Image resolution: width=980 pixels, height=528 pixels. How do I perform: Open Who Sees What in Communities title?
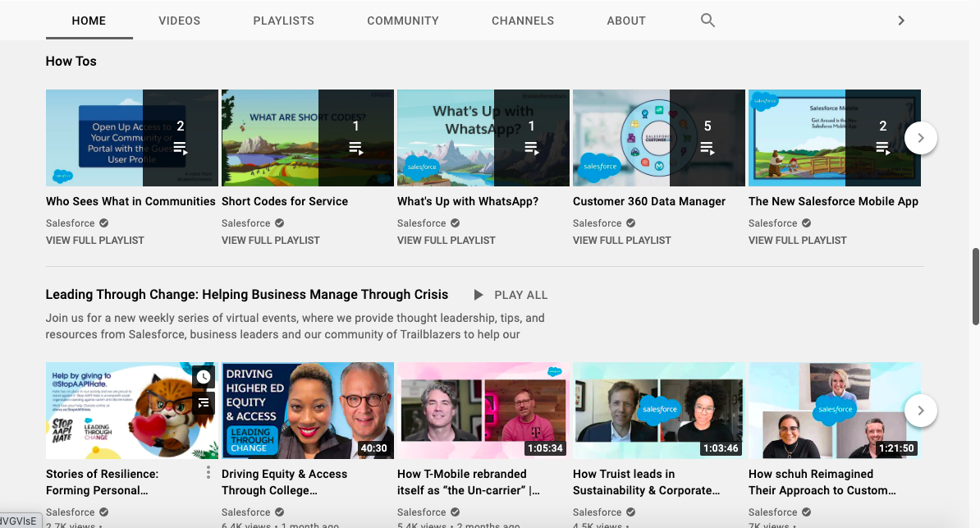click(x=131, y=201)
